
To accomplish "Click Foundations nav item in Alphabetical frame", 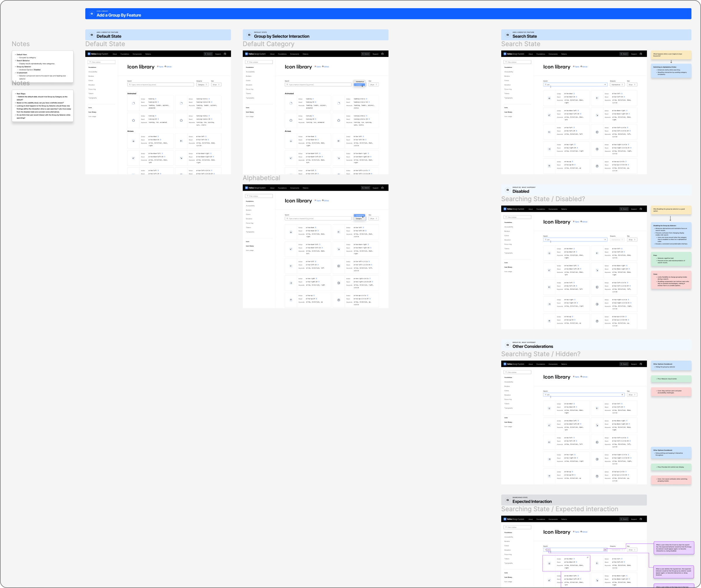I will 282,188.
